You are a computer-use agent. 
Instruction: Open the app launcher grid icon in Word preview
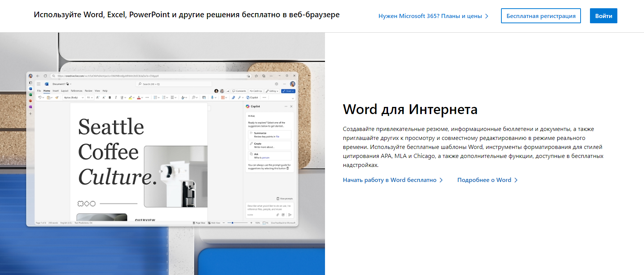(x=38, y=84)
